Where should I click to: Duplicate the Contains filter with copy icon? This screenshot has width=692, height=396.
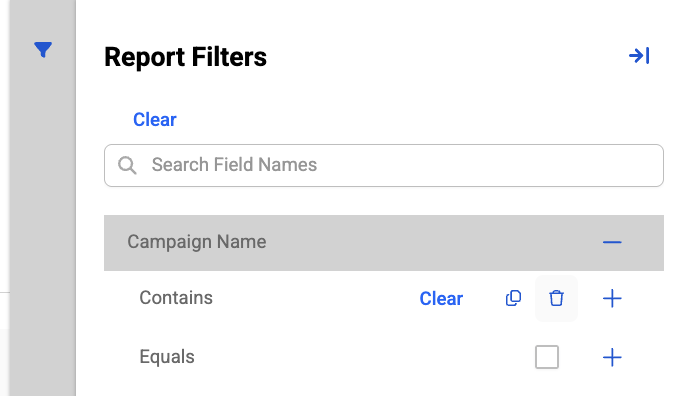tap(513, 298)
